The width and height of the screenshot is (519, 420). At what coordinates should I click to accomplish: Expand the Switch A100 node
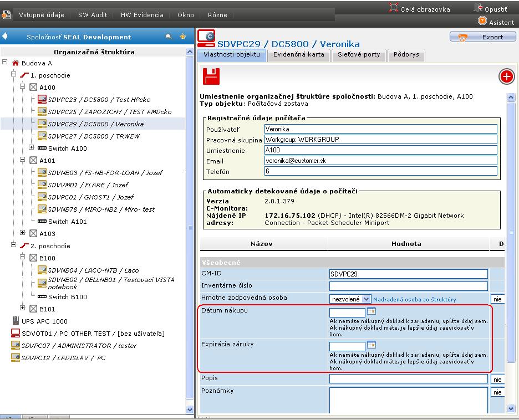click(x=32, y=147)
